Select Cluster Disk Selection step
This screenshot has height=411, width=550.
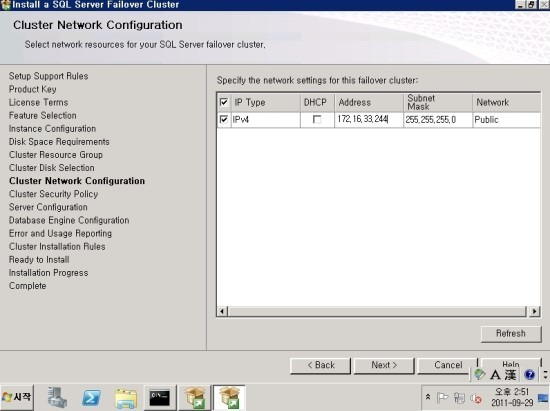[52, 168]
